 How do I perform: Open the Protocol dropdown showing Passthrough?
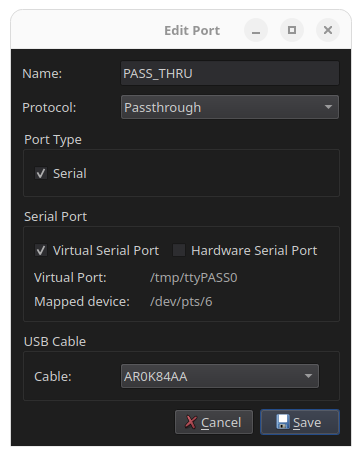[x=230, y=107]
